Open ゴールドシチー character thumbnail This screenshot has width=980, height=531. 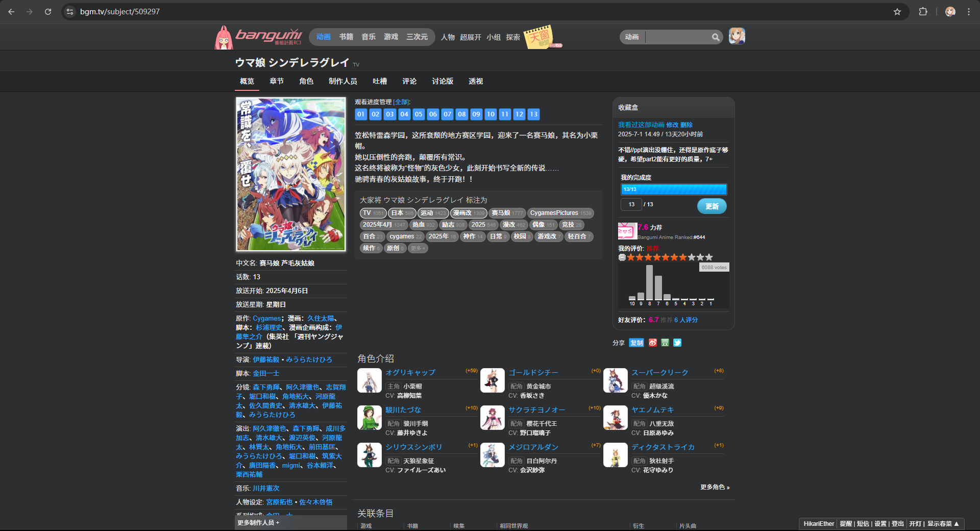[x=493, y=380]
